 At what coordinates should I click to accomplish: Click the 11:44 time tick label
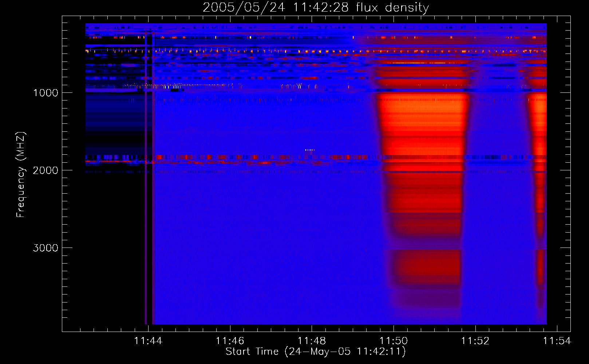[x=148, y=341]
